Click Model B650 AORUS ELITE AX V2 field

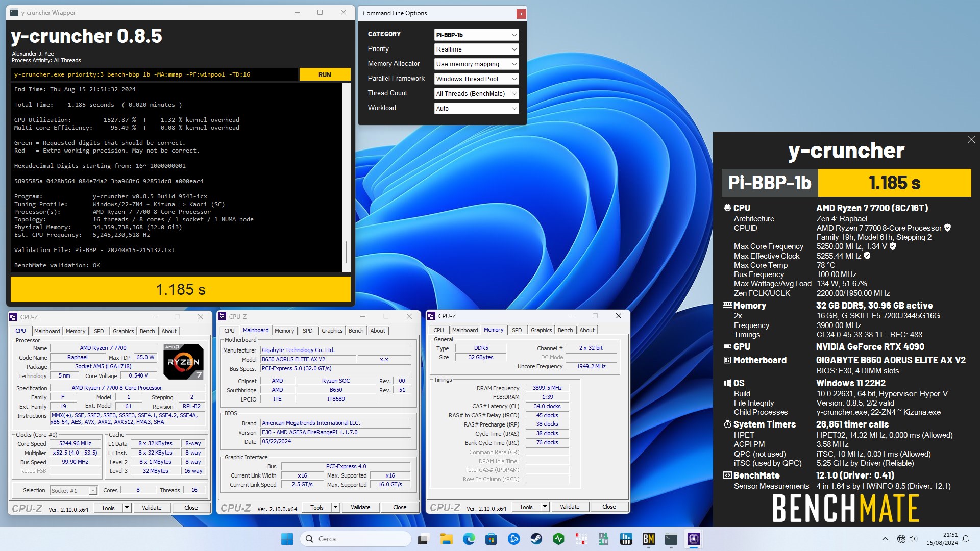pos(308,359)
